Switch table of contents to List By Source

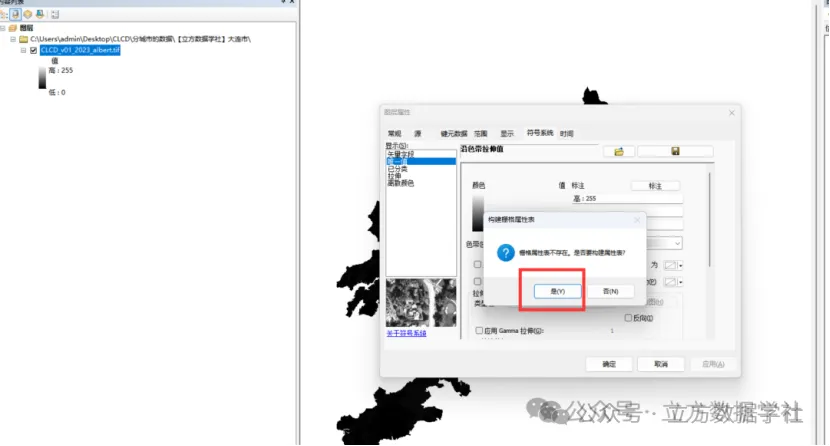[x=15, y=14]
